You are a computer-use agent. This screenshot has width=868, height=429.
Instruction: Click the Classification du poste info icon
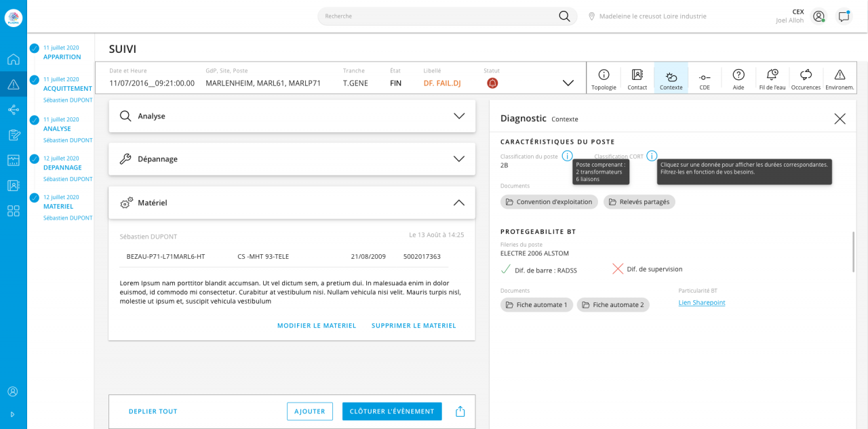pyautogui.click(x=567, y=156)
